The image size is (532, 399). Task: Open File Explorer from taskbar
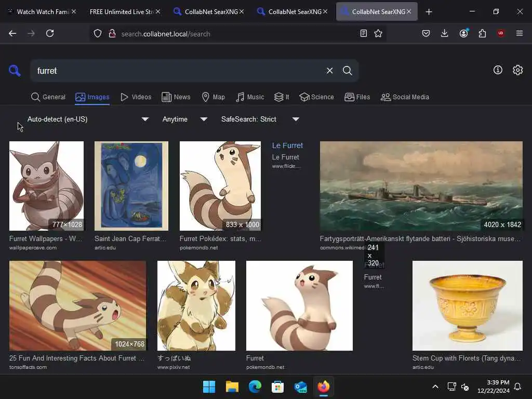click(232, 387)
